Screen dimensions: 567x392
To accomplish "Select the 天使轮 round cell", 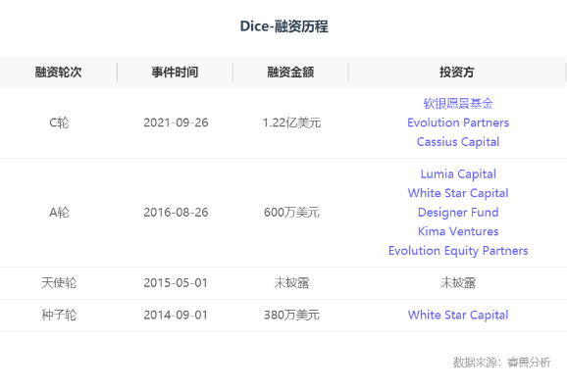I will pos(59,283).
